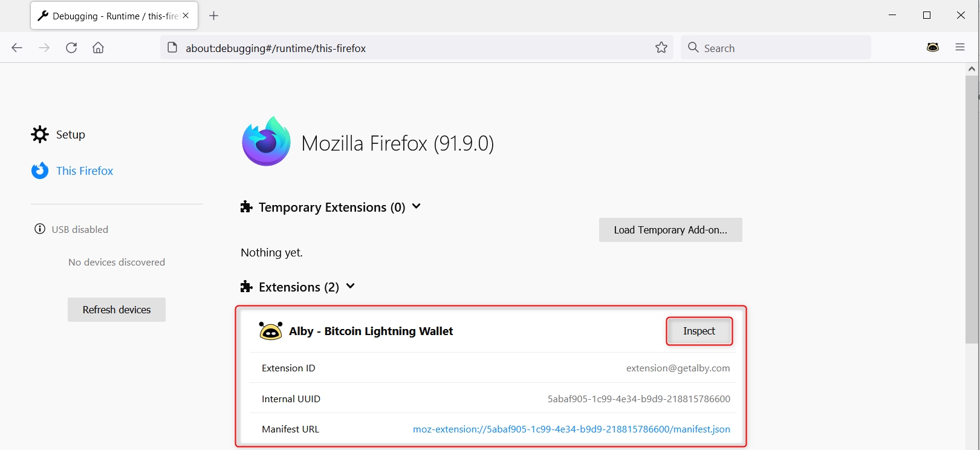
Task: Bookmark this page with the star icon
Action: [x=661, y=48]
